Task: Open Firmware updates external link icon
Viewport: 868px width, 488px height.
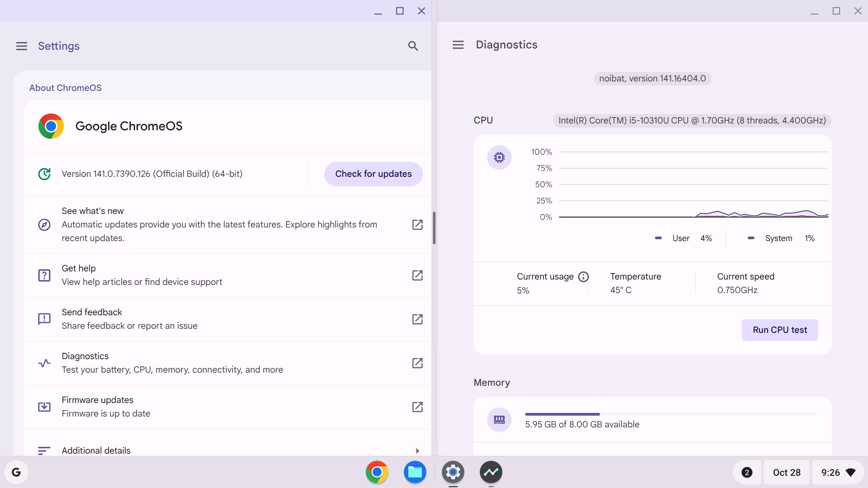Action: click(417, 407)
